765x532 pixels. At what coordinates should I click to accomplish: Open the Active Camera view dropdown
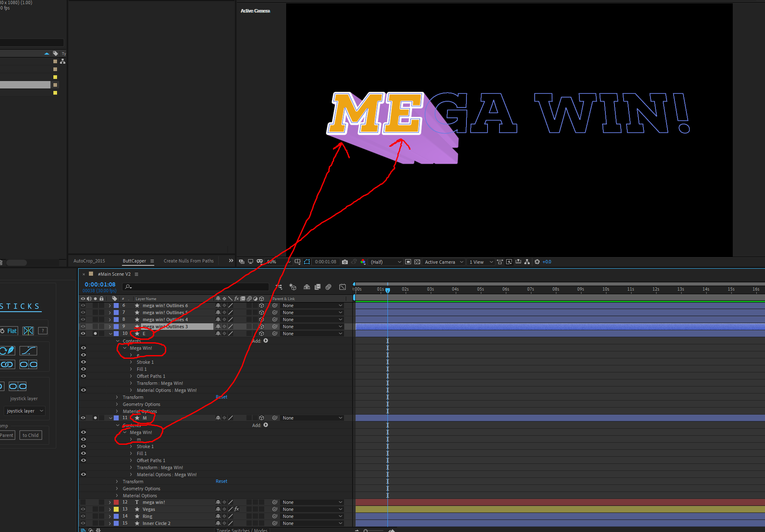[x=444, y=262]
